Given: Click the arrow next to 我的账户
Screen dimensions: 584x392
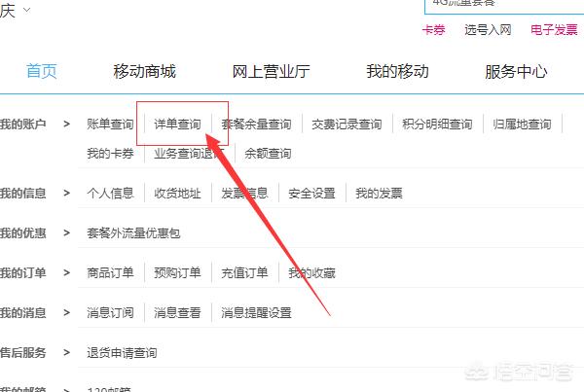Looking at the screenshot, I should coord(66,124).
